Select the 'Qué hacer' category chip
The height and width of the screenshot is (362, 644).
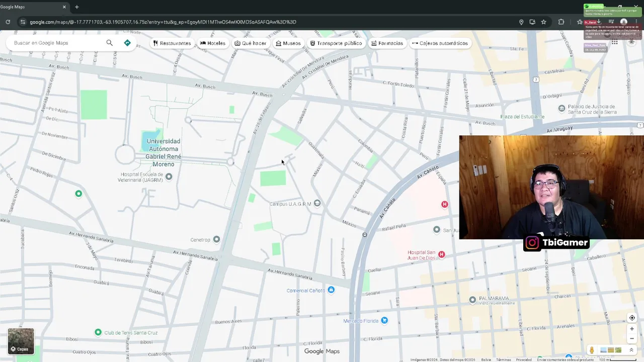[x=250, y=43]
